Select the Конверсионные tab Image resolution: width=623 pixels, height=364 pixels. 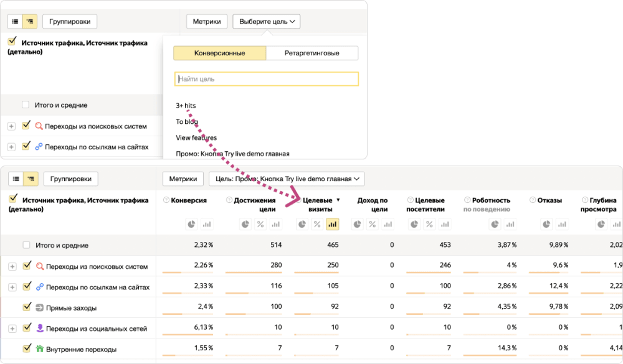[x=219, y=53]
